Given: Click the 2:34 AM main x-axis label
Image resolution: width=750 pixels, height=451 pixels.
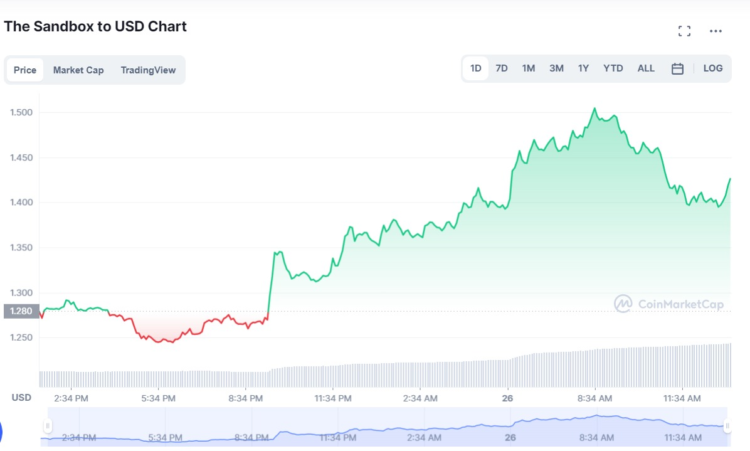Looking at the screenshot, I should point(420,398).
